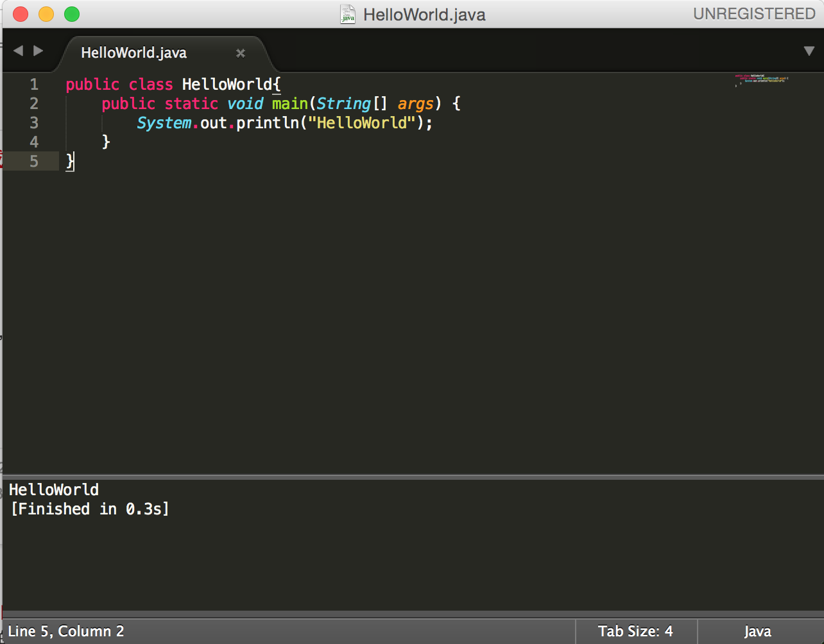Open the Java syntax selector
Image resolution: width=824 pixels, height=644 pixels.
pyautogui.click(x=757, y=631)
